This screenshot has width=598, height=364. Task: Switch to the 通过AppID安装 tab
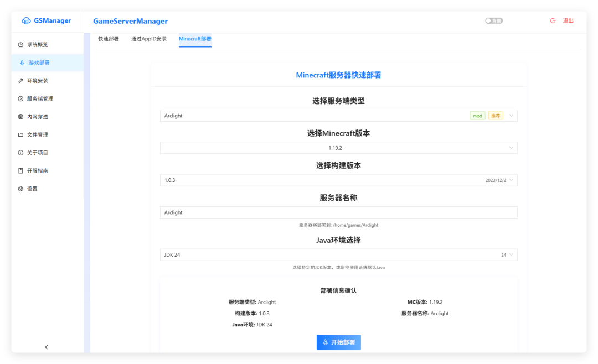coord(149,39)
